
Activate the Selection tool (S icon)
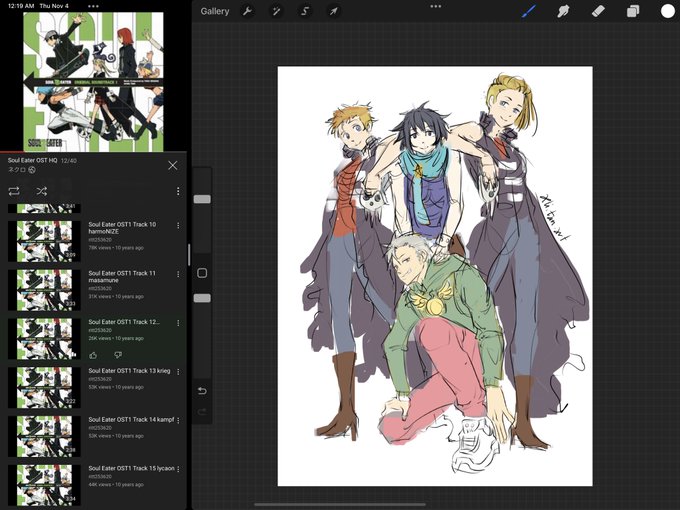click(305, 11)
